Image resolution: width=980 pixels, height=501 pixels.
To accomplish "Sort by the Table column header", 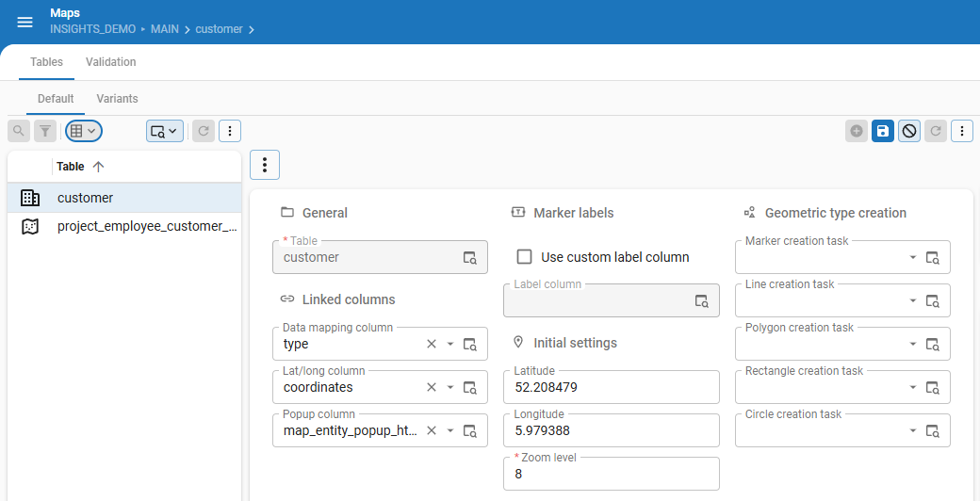I will click(71, 167).
